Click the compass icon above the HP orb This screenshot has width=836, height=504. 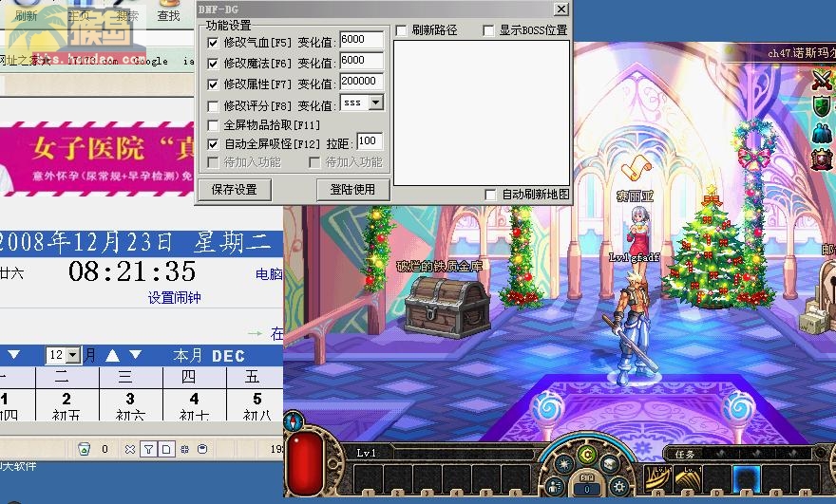point(294,421)
